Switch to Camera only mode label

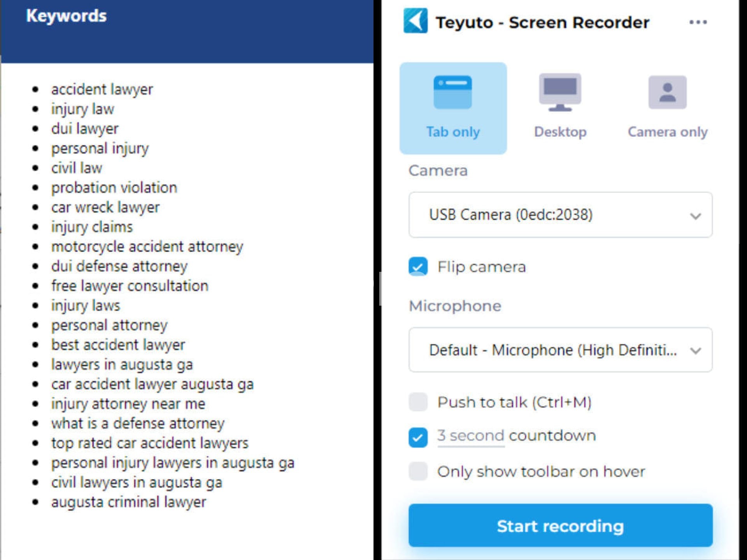coord(667,132)
